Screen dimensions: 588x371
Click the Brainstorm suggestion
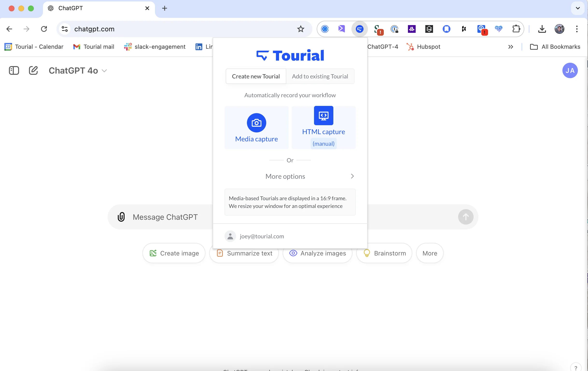click(x=384, y=253)
